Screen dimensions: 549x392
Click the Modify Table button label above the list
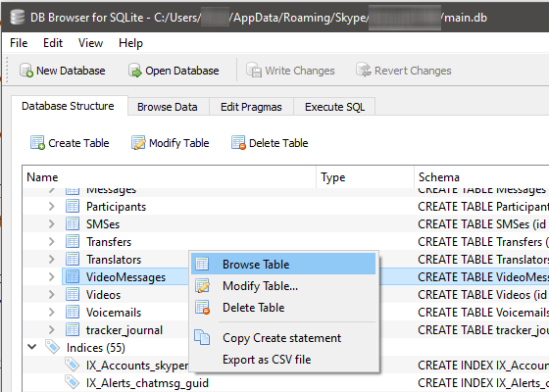pyautogui.click(x=178, y=143)
